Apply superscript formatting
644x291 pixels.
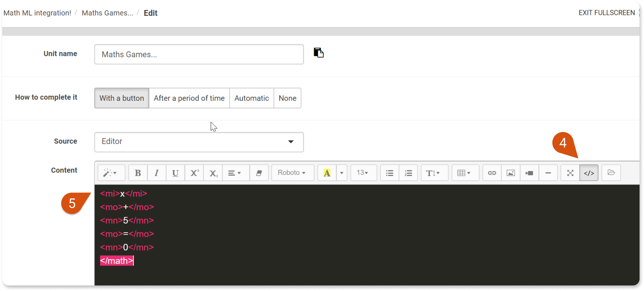pyautogui.click(x=194, y=173)
